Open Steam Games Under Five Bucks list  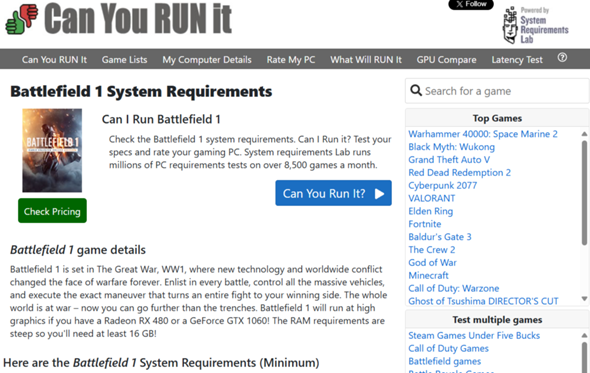pos(474,335)
